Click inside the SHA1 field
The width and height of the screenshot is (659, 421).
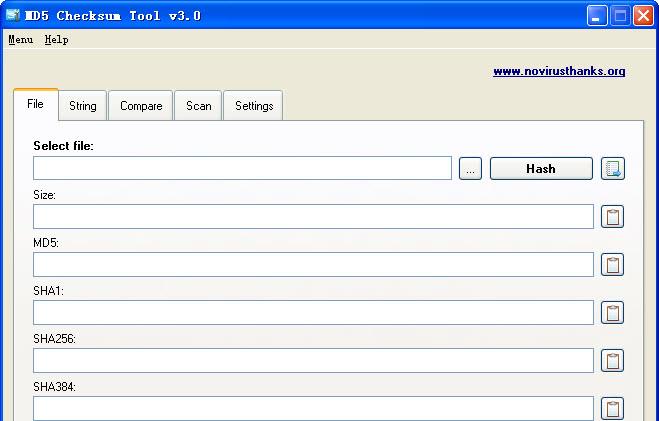314,312
